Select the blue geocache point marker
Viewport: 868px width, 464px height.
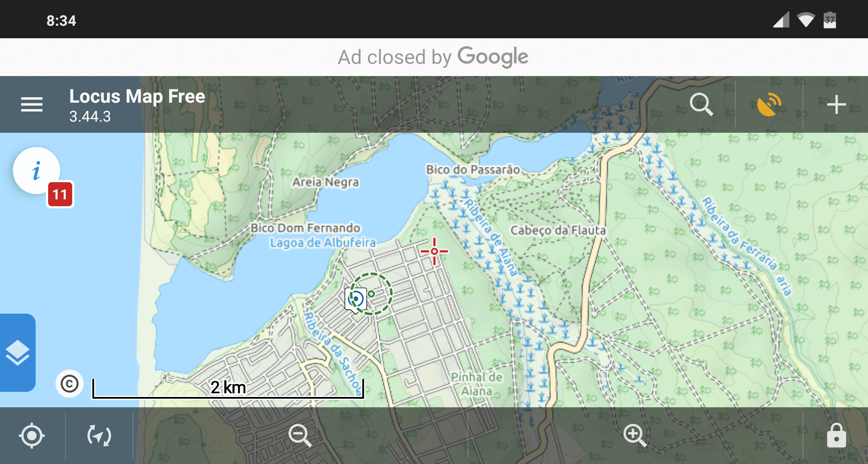click(356, 299)
